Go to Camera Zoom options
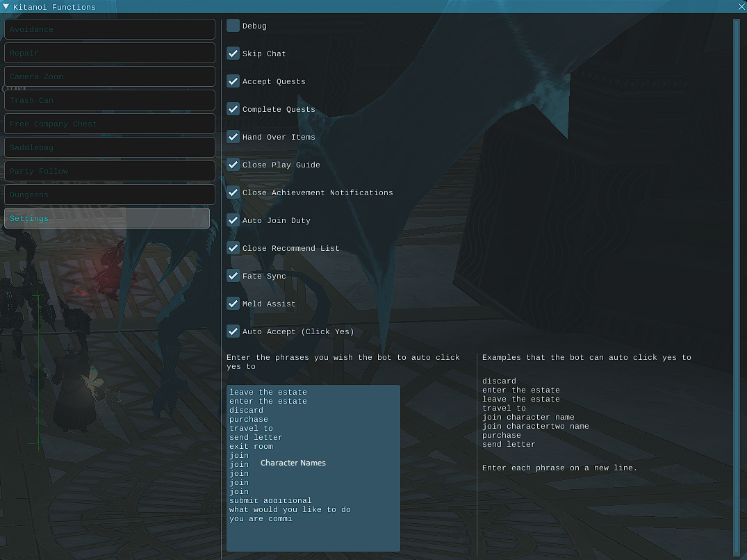This screenshot has height=560, width=747. pos(109,76)
